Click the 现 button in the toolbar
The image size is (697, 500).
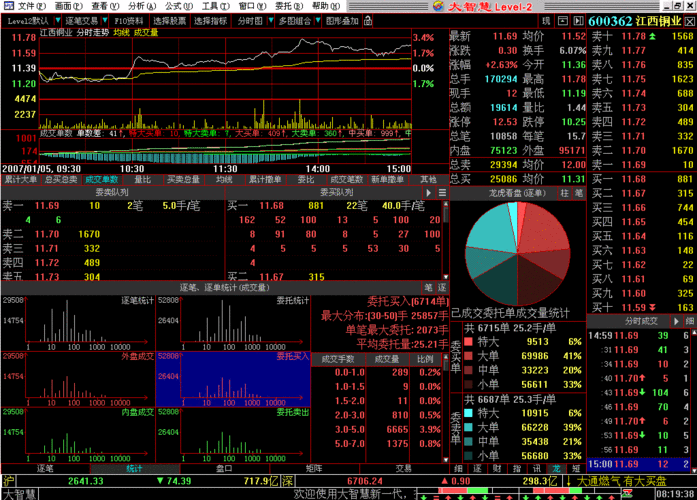click(x=546, y=21)
